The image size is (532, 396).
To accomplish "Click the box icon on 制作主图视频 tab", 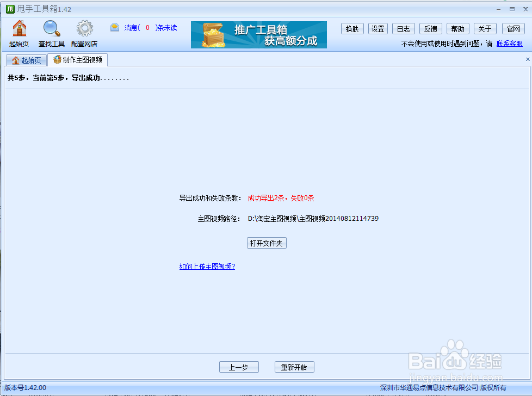I will tap(57, 60).
